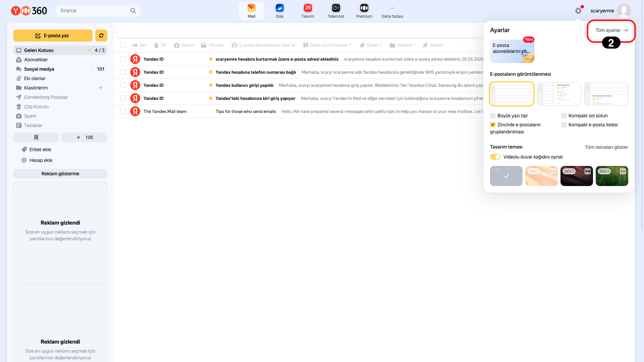Expand Daha sonra hatırlat dropdown
644x362 pixels.
[x=350, y=45]
